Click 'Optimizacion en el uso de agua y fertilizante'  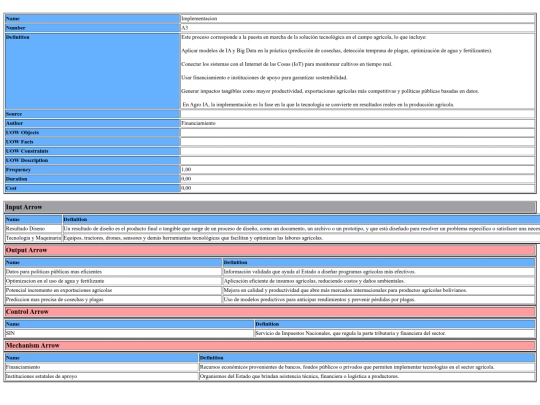pos(113,281)
